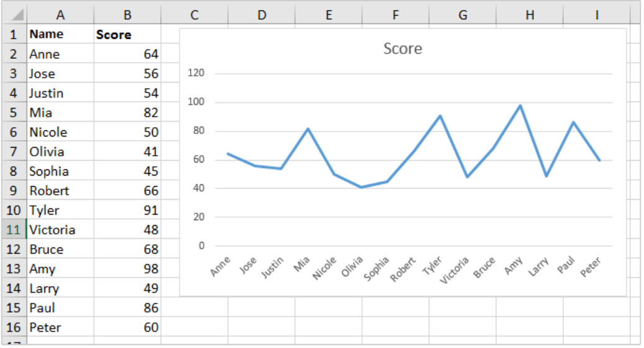Viewport: 644px width, 348px height.
Task: Click Anne's score cell 64
Action: click(127, 54)
